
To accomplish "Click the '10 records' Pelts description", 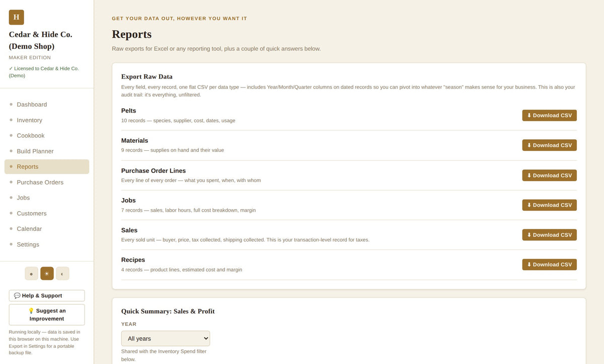I will point(178,121).
